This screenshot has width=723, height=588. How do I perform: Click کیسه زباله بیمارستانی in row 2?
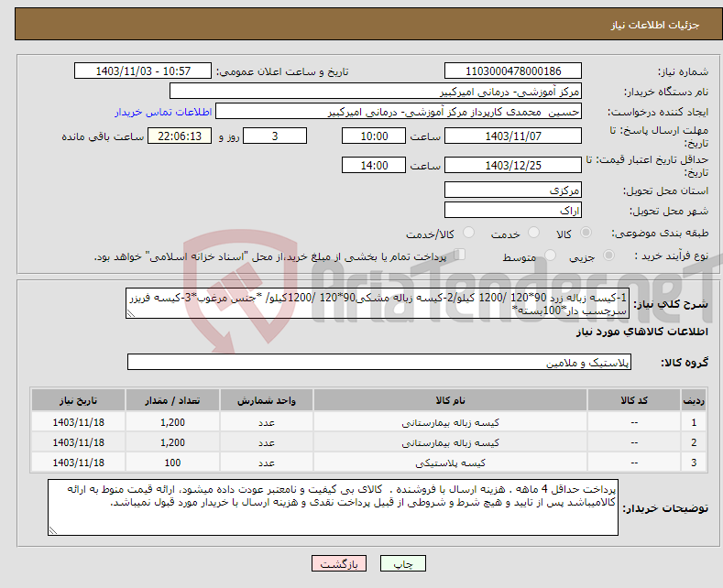tap(450, 442)
